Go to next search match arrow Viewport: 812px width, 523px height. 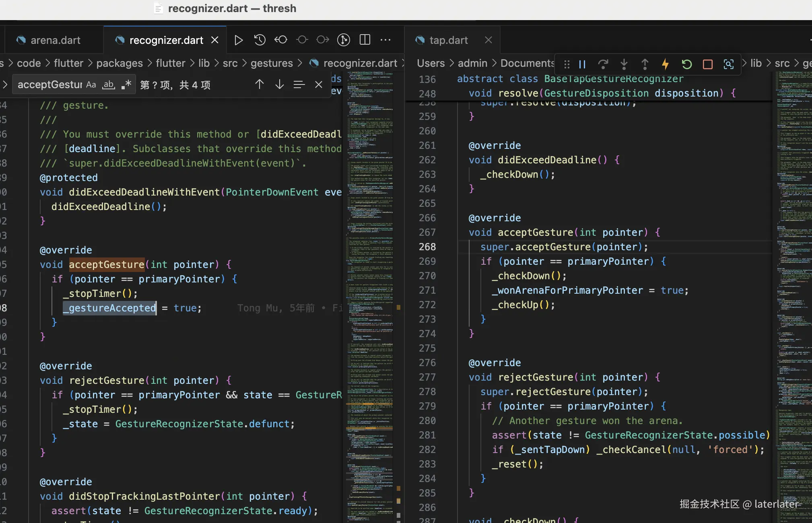tap(279, 84)
